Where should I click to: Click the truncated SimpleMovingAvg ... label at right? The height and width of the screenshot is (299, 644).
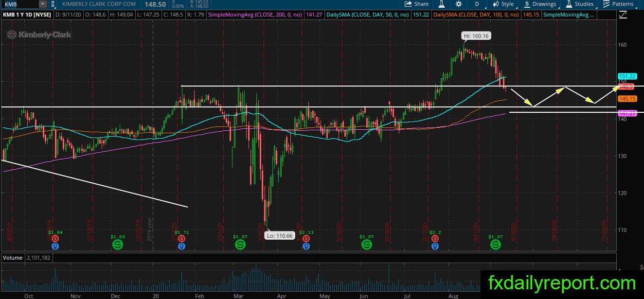(569, 15)
